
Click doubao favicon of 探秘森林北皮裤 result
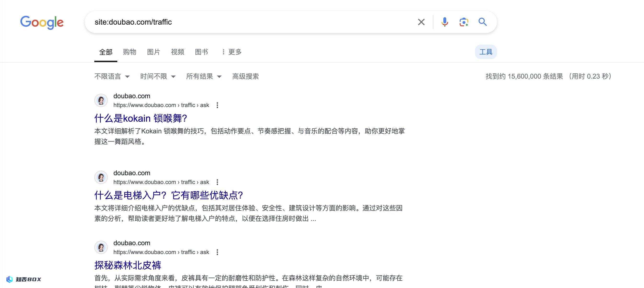(x=101, y=247)
